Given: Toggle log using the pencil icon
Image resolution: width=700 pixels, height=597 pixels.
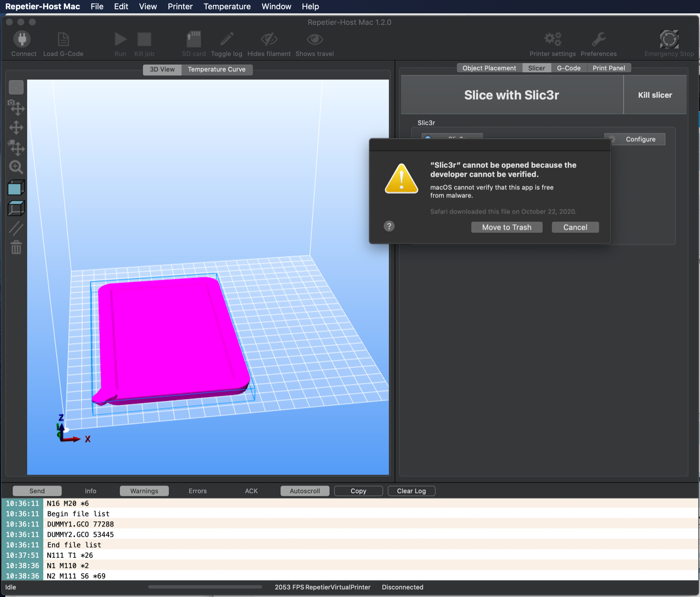Looking at the screenshot, I should point(227,39).
